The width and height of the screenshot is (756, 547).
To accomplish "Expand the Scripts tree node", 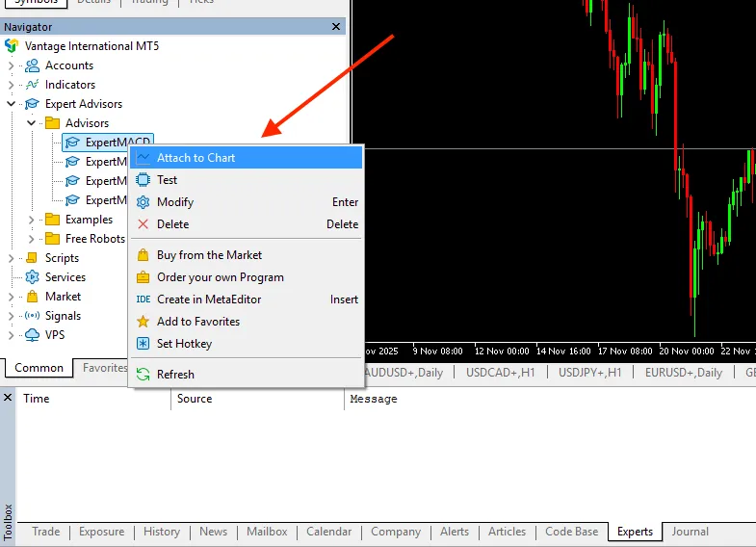I will pos(12,258).
